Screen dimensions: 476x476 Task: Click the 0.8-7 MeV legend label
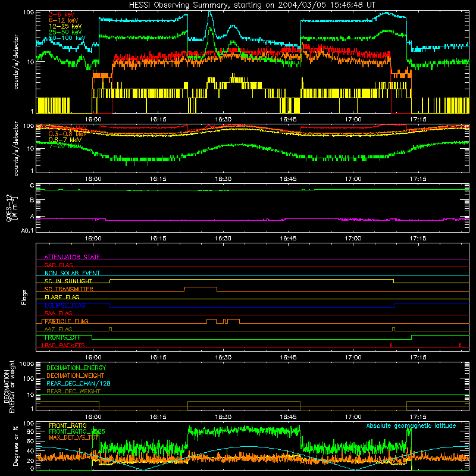[x=65, y=140]
